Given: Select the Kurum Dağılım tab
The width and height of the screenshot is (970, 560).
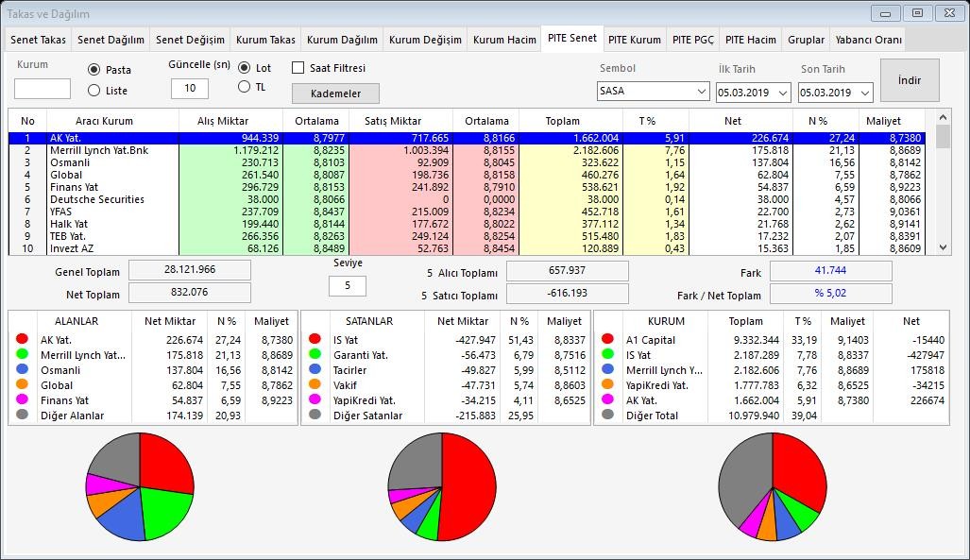Looking at the screenshot, I should pos(342,40).
